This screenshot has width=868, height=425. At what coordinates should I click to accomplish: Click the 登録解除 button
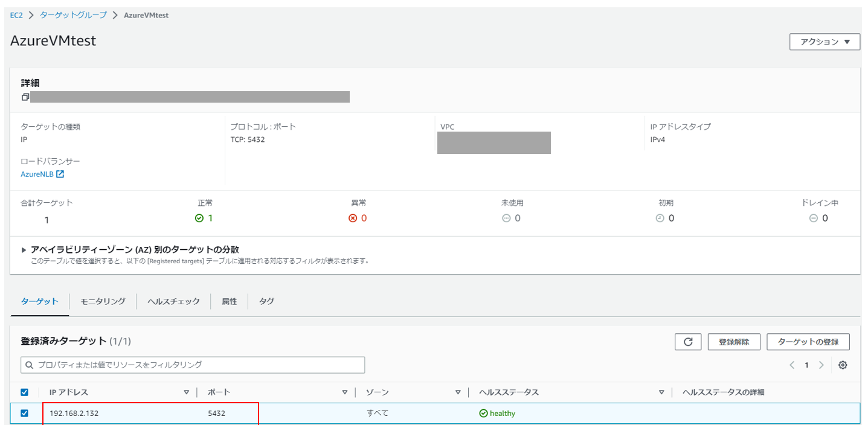[734, 342]
